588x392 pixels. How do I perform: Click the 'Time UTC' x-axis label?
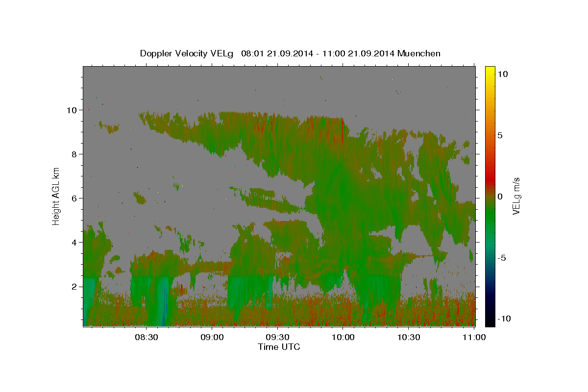(x=279, y=347)
